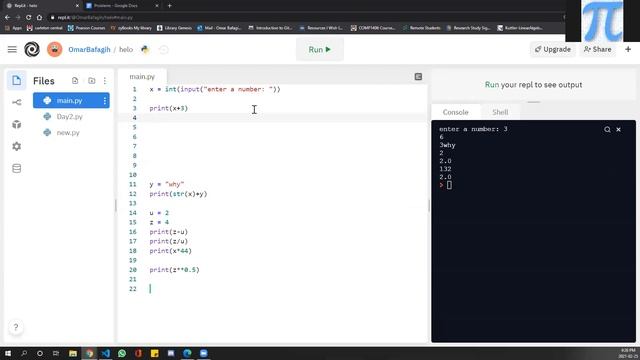The width and height of the screenshot is (640, 360).
Task: Search the console output
Action: coord(607,129)
